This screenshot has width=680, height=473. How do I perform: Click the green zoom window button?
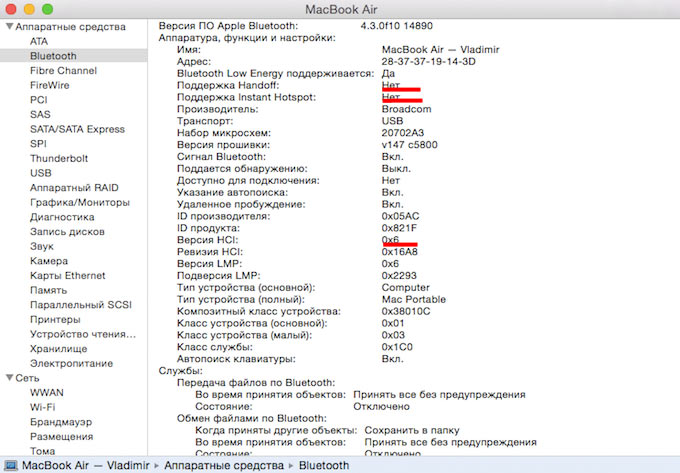(x=48, y=9)
